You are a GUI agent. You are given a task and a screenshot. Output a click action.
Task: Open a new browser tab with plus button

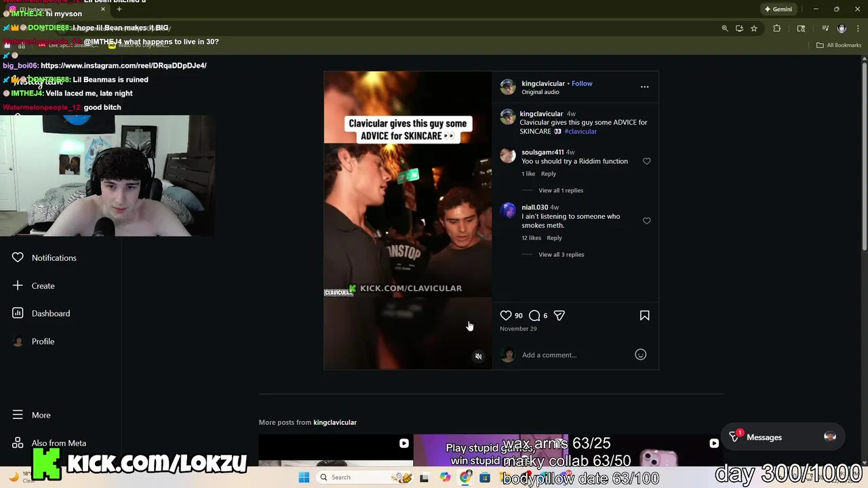coord(119,9)
